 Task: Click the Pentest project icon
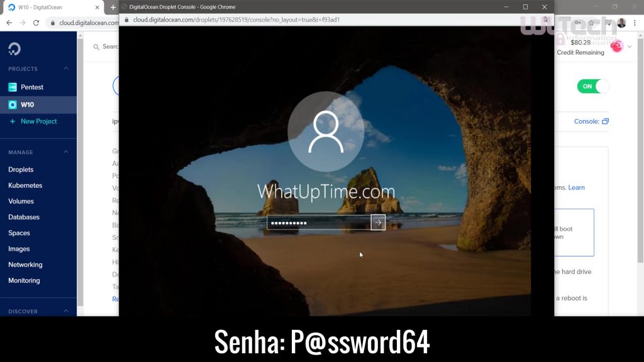tap(13, 87)
